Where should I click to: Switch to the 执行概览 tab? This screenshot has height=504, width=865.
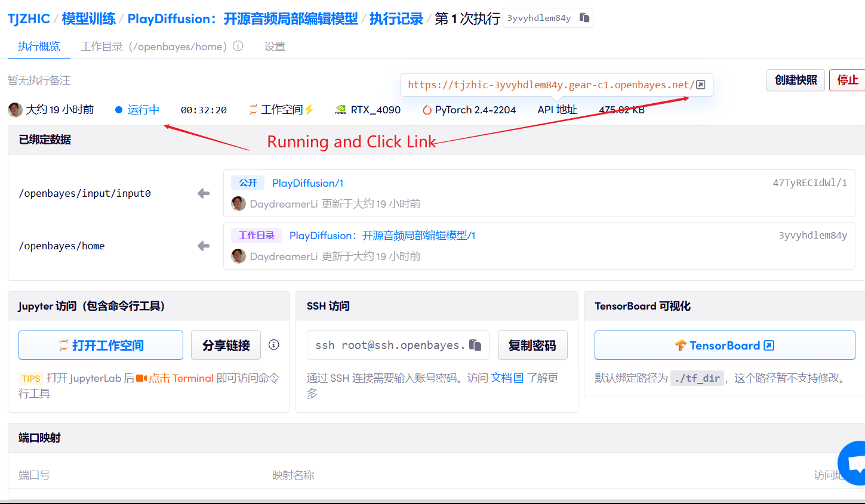pyautogui.click(x=39, y=47)
